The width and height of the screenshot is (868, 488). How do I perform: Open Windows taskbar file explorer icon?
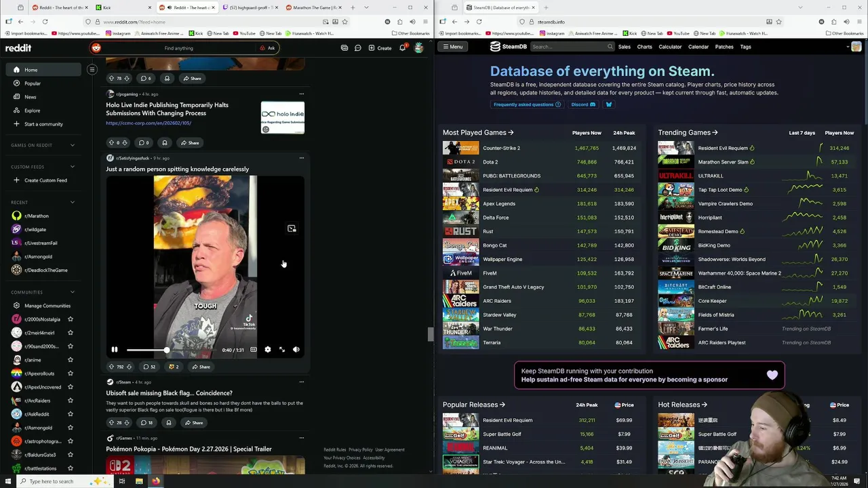coord(139,481)
